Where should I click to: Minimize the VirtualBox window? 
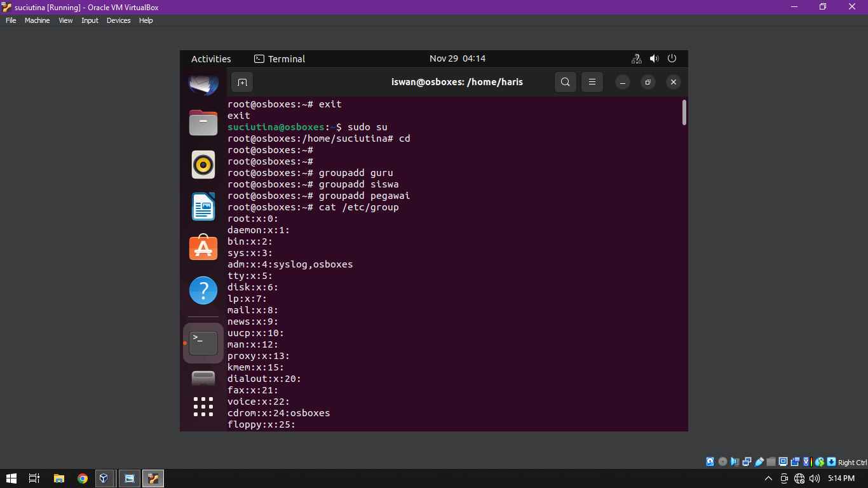(794, 7)
